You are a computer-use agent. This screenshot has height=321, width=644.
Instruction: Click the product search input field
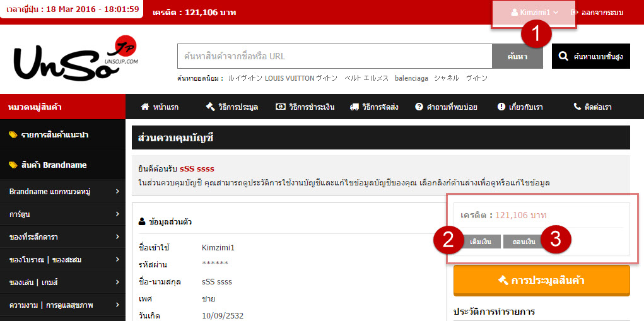[334, 56]
